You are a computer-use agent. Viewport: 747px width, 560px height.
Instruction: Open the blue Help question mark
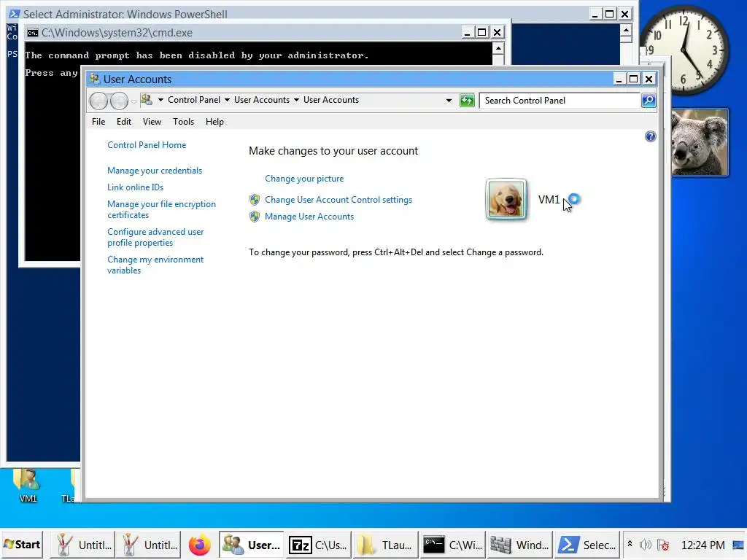tap(650, 136)
